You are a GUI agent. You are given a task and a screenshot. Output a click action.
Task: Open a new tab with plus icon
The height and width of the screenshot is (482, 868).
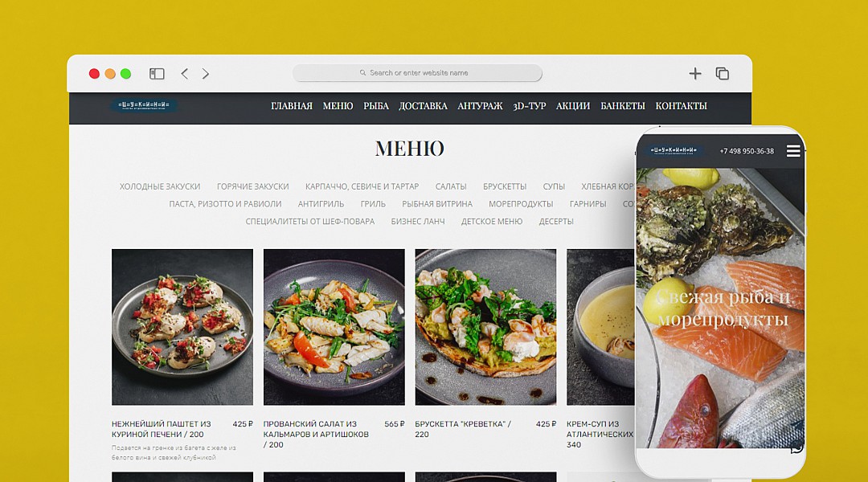[694, 74]
